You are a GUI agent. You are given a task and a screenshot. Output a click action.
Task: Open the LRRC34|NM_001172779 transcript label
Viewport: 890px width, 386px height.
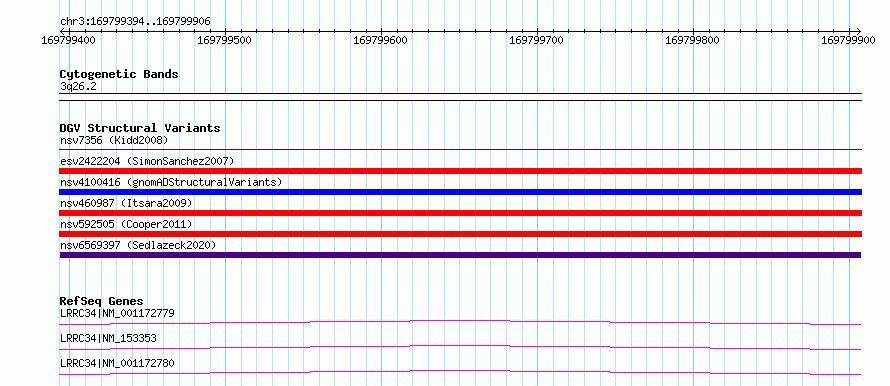(x=117, y=313)
